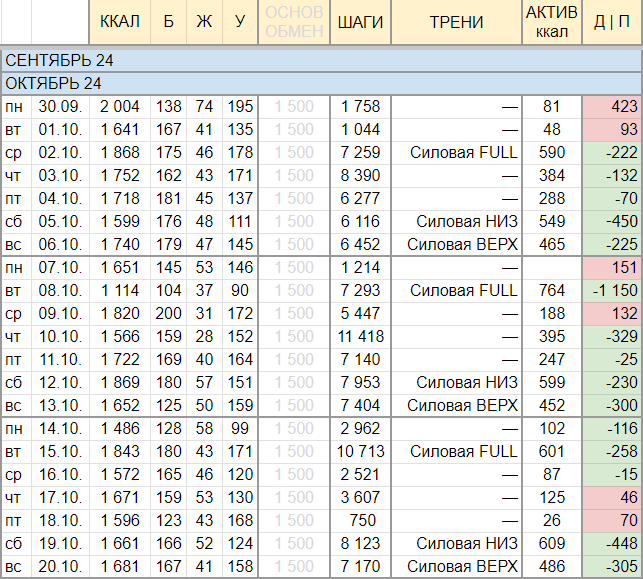The height and width of the screenshot is (579, 643).
Task: Click the ОСНОВ ОБМЕН header cell
Action: pos(294,22)
